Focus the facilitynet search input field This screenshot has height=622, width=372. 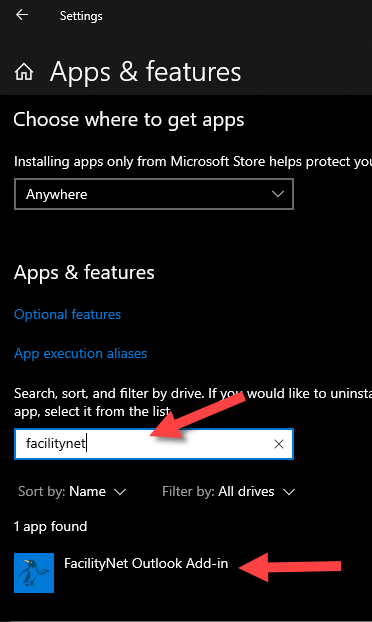coord(154,444)
